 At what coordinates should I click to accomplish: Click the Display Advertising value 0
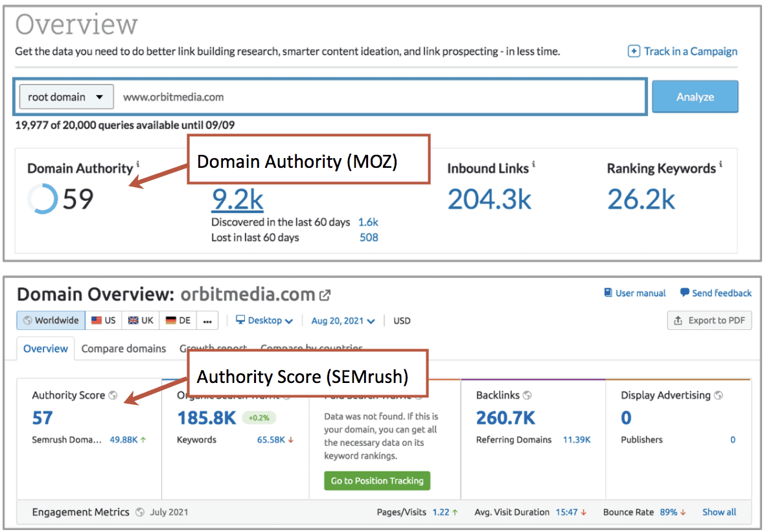(x=626, y=417)
